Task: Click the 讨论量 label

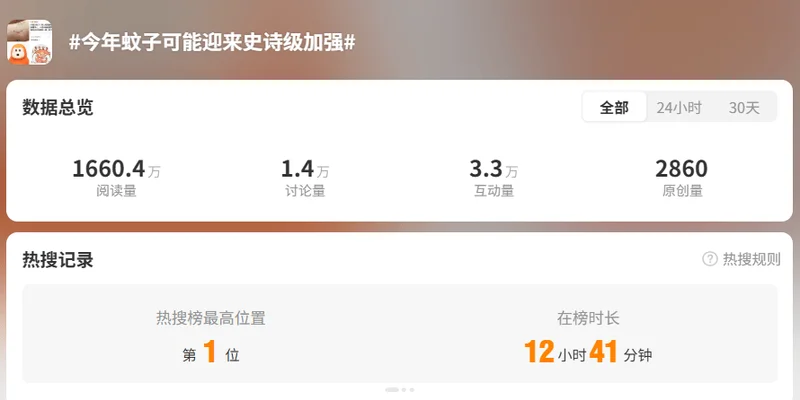Action: tap(305, 191)
